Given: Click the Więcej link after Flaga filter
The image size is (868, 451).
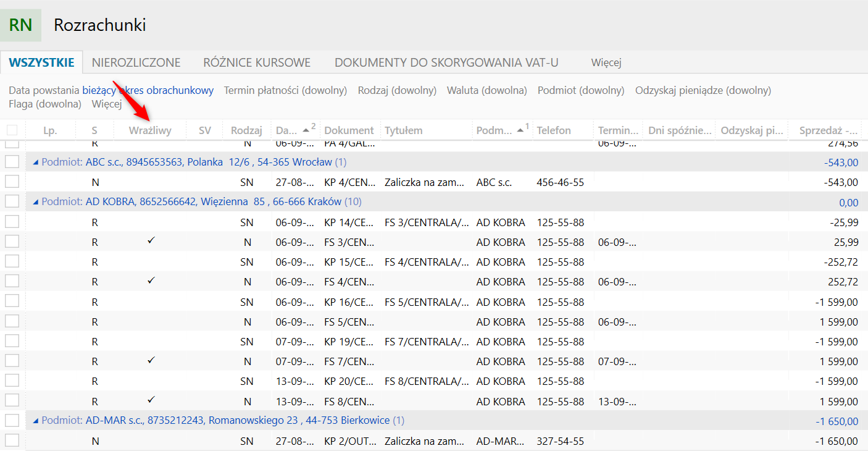Looking at the screenshot, I should (107, 104).
